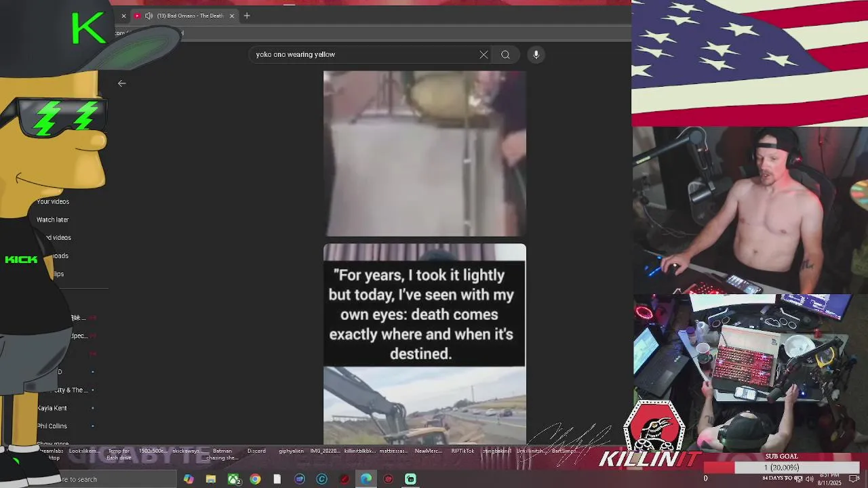Open Microsoft Edge on taskbar
Image resolution: width=868 pixels, height=488 pixels.
[366, 479]
